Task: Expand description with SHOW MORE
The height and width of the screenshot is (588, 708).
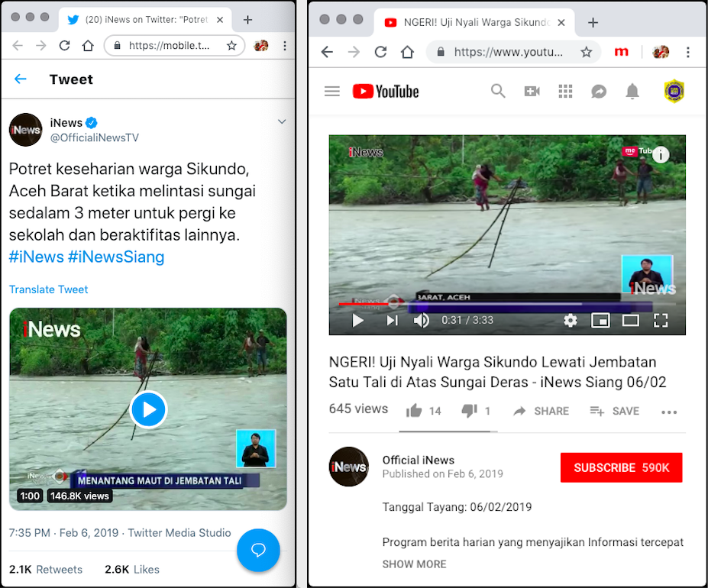Action: tap(414, 564)
